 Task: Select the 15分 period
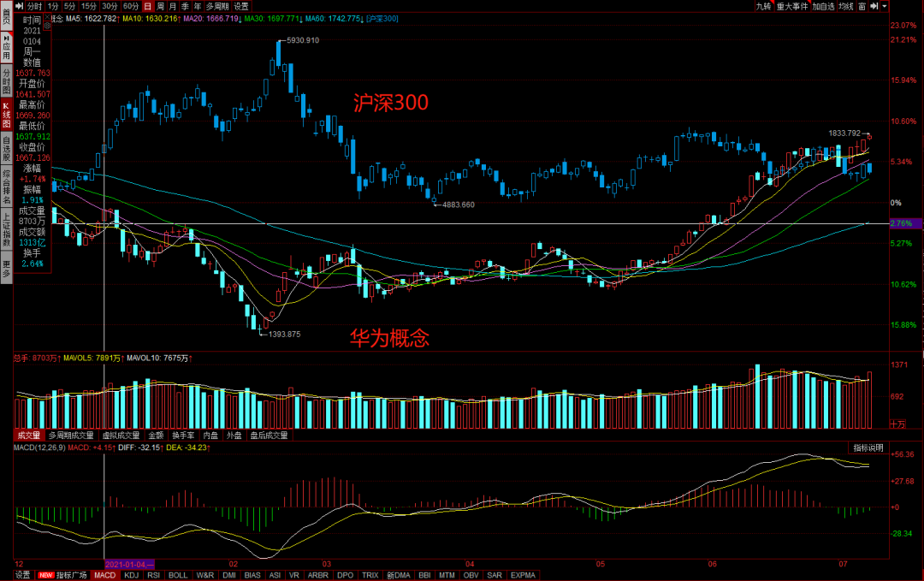pos(89,6)
